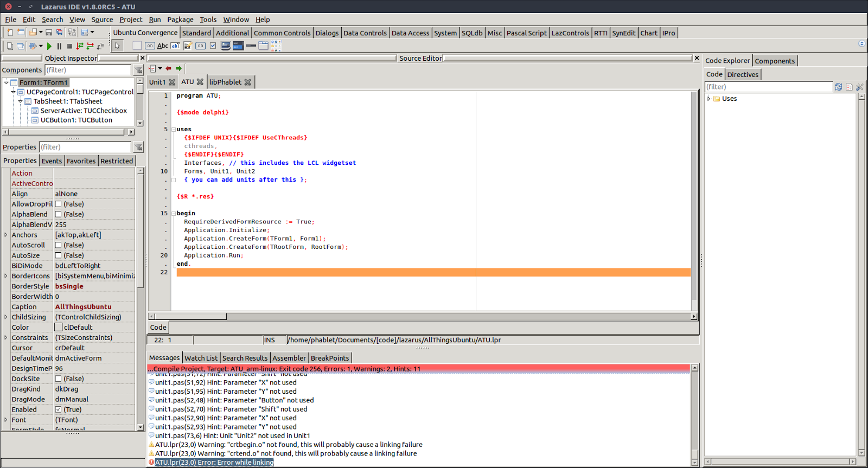Screen dimensions: 868x468
Task: Open the Tools menu
Action: (208, 20)
